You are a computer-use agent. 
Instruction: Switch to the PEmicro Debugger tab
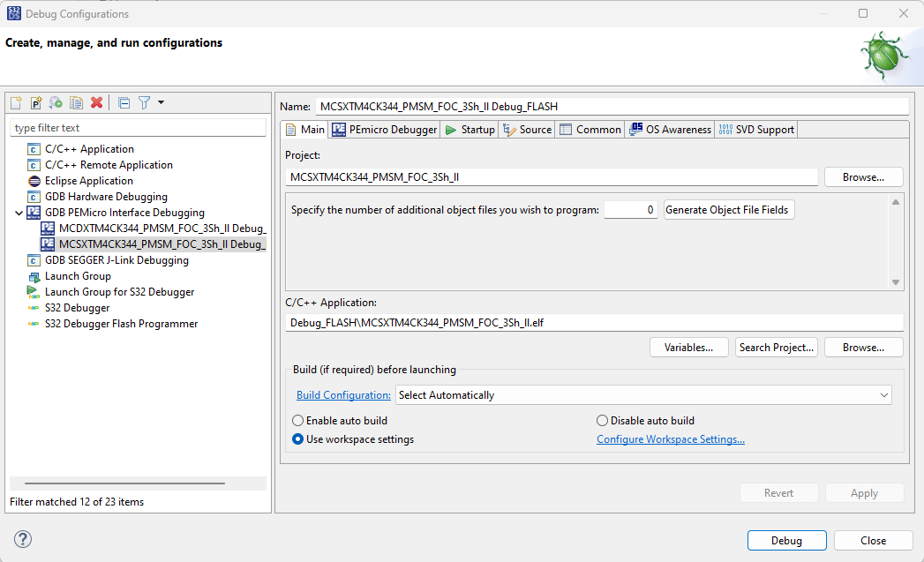coord(384,130)
